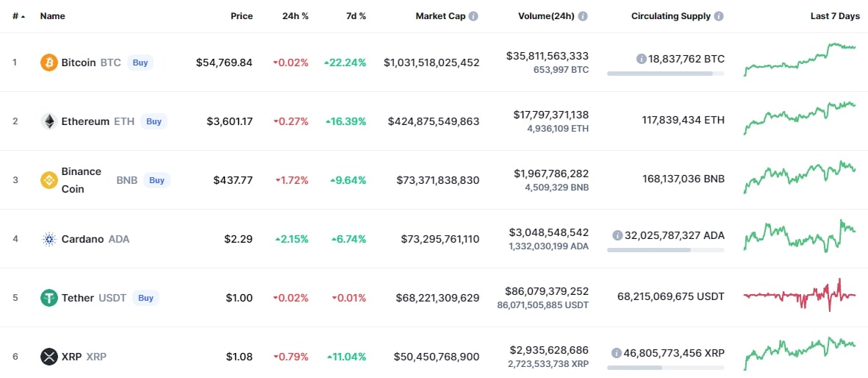The image size is (868, 378).
Task: Click info icon beside 46,805,773,456 XRP
Action: pos(616,353)
